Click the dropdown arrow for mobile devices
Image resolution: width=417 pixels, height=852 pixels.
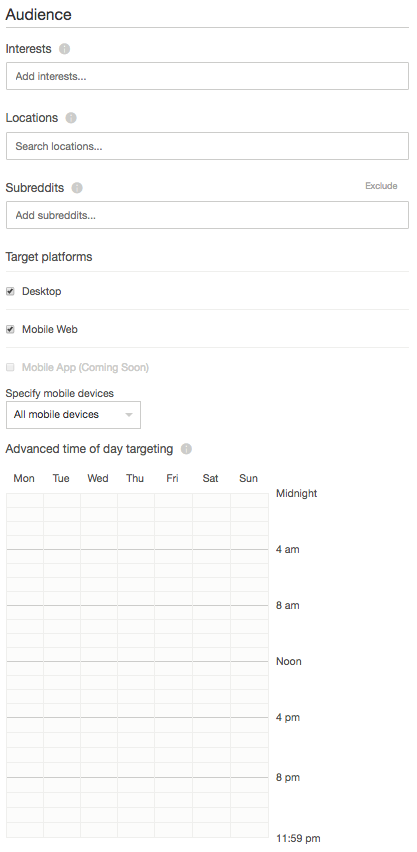click(129, 415)
